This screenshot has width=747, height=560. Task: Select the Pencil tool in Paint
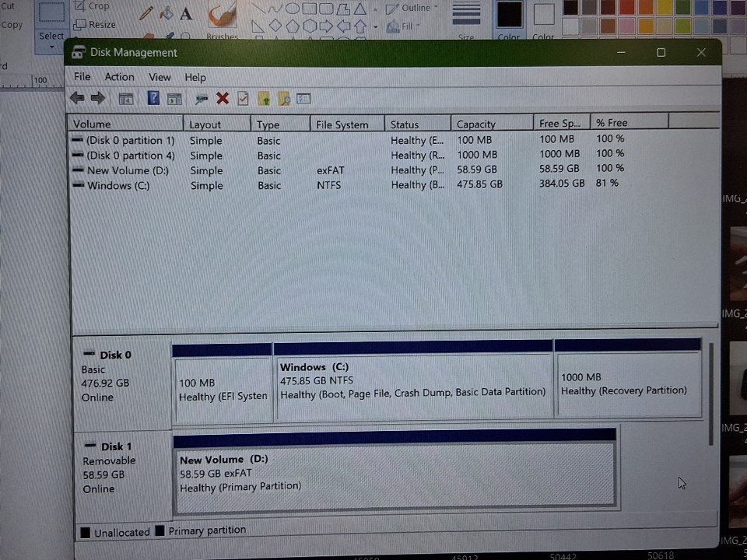click(146, 13)
